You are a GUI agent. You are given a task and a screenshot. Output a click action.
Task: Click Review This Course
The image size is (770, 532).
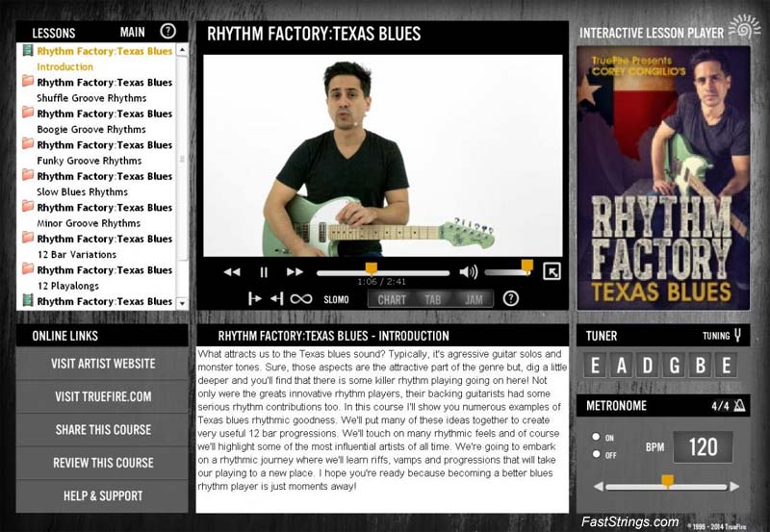tap(102, 463)
